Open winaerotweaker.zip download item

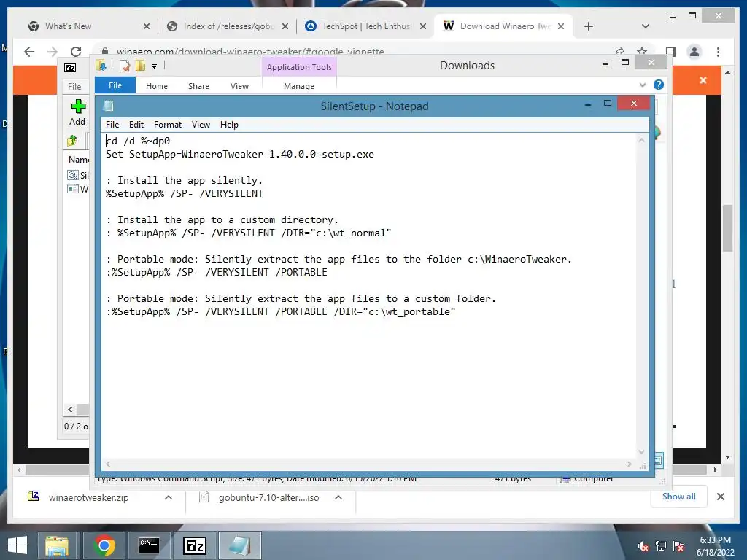click(88, 497)
